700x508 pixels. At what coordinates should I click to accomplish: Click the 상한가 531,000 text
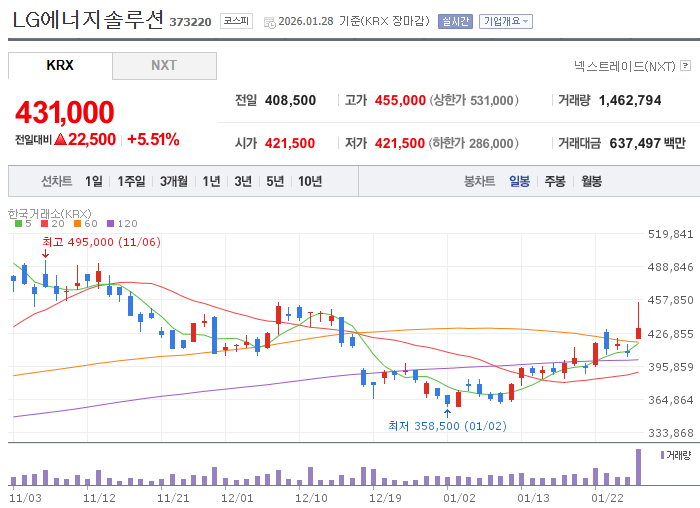tap(474, 100)
